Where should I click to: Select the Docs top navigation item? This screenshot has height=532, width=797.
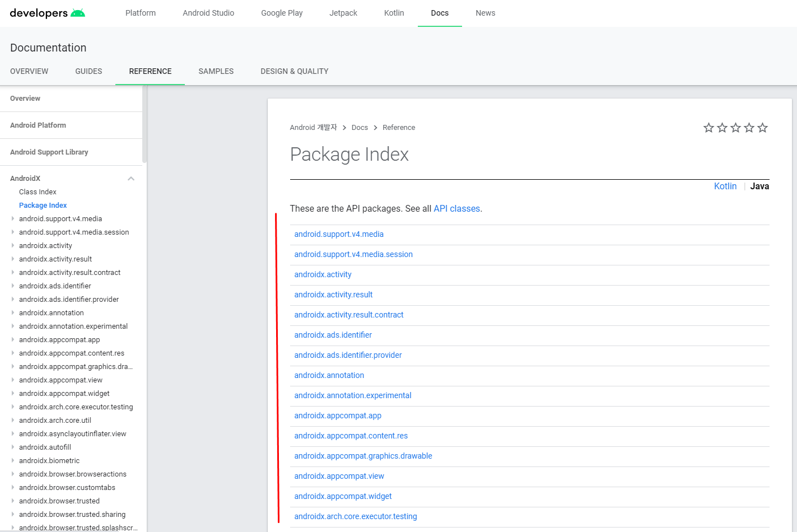pyautogui.click(x=440, y=13)
